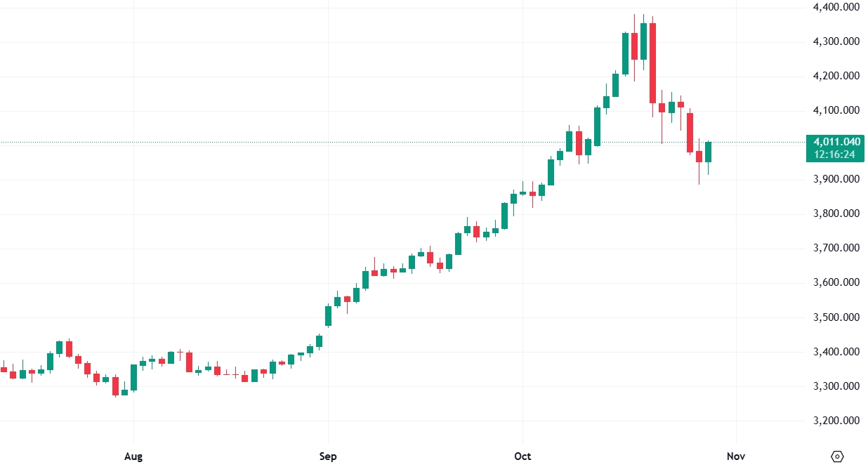The image size is (868, 467).
Task: Select the latest green candle at far right
Action: [709, 152]
